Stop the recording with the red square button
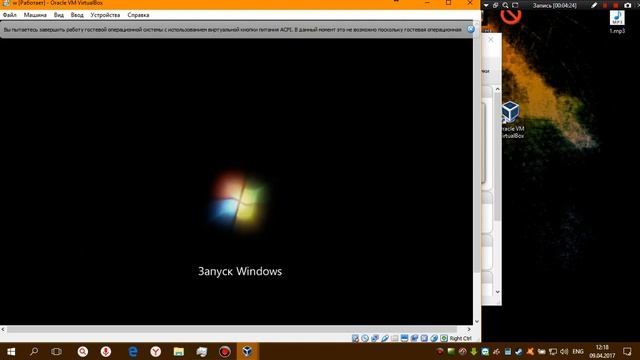 click(616, 5)
